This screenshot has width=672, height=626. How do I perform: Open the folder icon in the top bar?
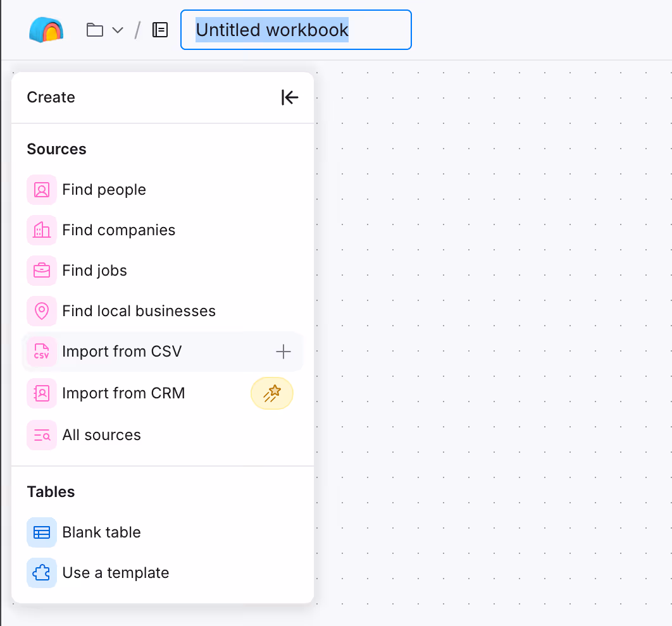click(x=95, y=29)
